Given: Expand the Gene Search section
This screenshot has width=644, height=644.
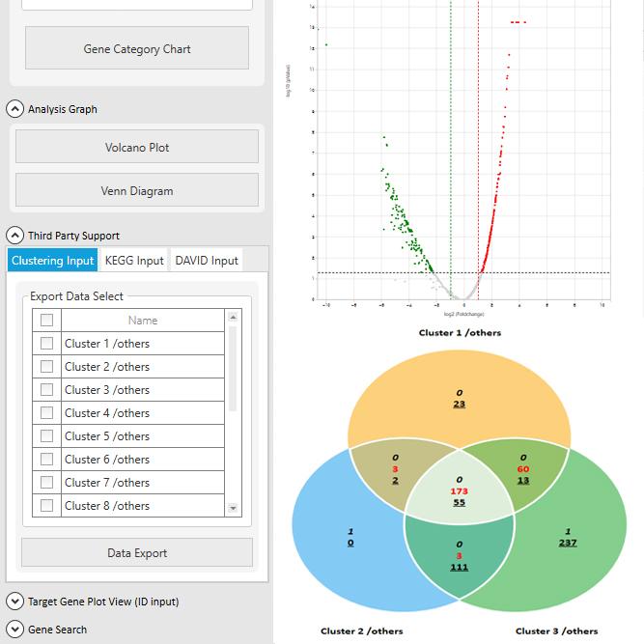Looking at the screenshot, I should coord(14,630).
